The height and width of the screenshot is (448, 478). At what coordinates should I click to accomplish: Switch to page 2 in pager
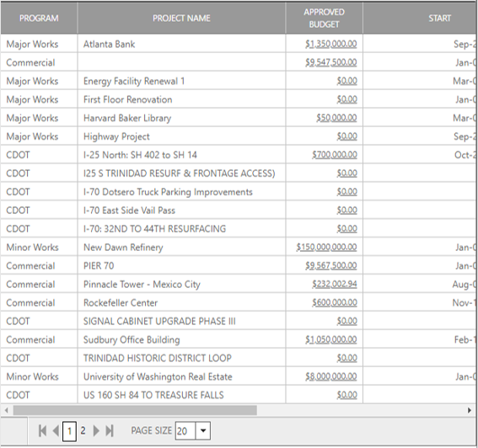click(83, 430)
